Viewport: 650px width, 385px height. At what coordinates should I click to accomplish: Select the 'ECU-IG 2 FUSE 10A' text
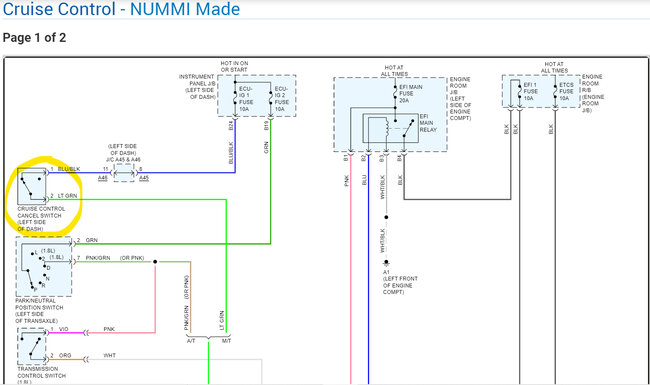point(281,99)
